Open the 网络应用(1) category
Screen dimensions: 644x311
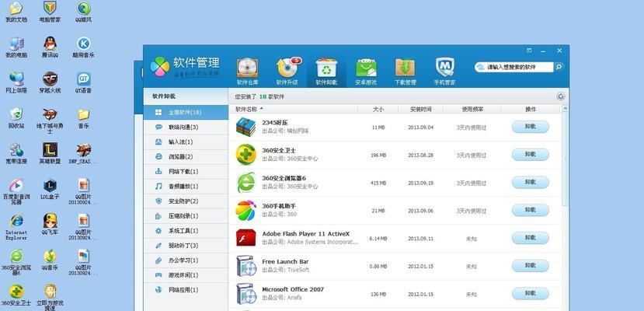186,290
